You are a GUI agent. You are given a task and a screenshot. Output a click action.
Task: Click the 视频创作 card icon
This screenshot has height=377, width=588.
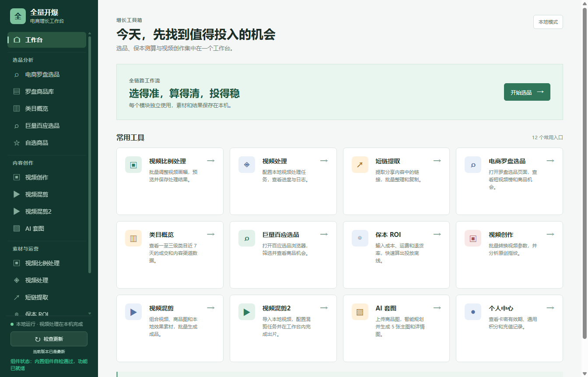pyautogui.click(x=473, y=238)
